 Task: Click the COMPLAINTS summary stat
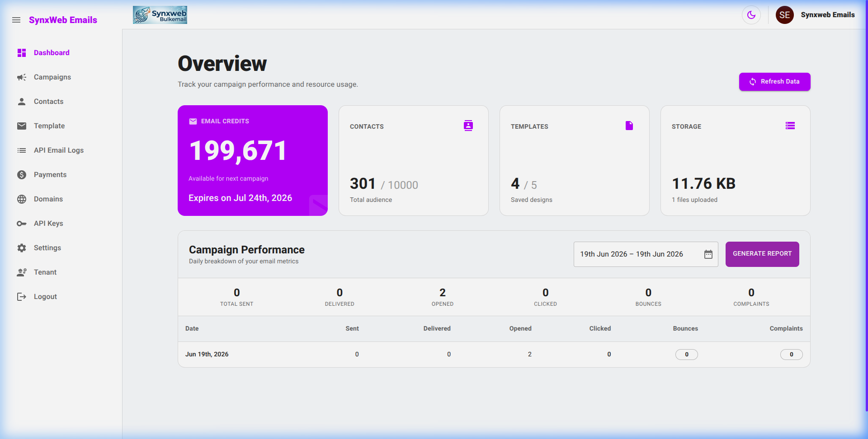751,297
